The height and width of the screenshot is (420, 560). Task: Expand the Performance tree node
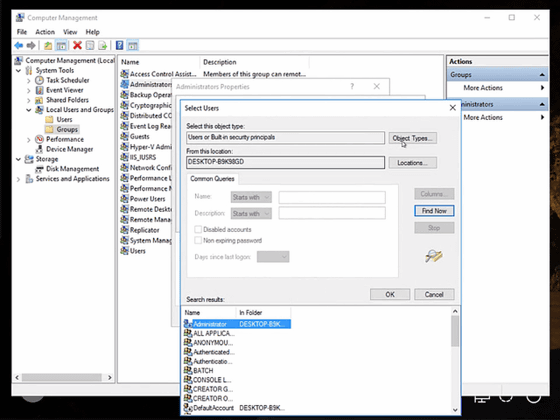(29, 140)
